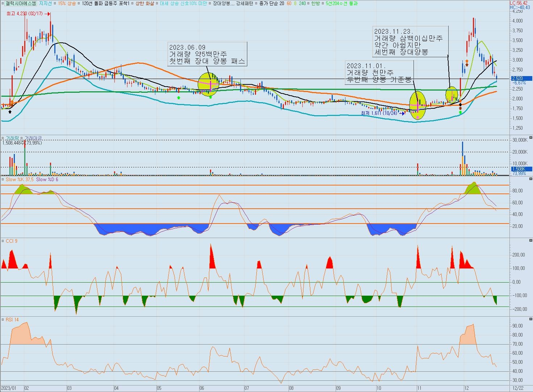Image resolution: width=533 pixels, height=392 pixels.
Task: Click the 240 moving average period
Action: point(302,3)
